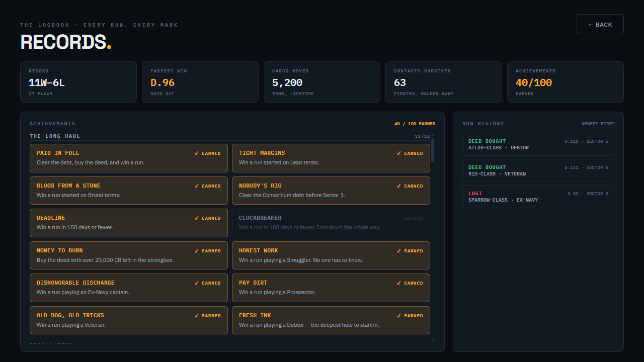Open the Rig-Class Veteran run entry
Image resolution: width=644 pixels, height=362 pixels.
538,170
